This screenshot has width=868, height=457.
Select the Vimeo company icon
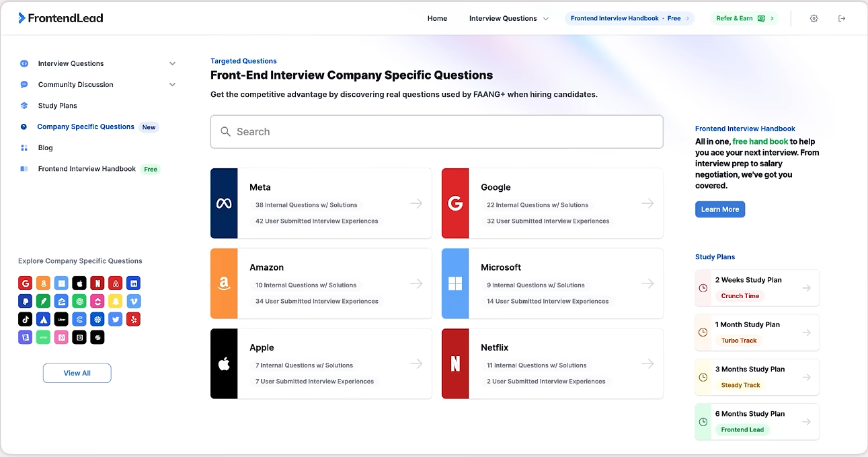(x=134, y=302)
